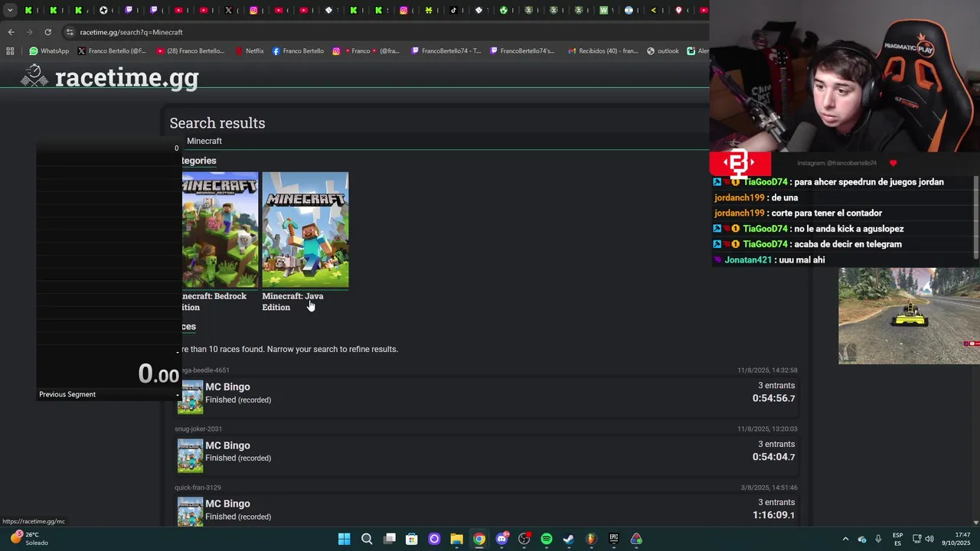Show hidden system tray icons
Viewport: 980px width, 551px height.
tap(845, 539)
